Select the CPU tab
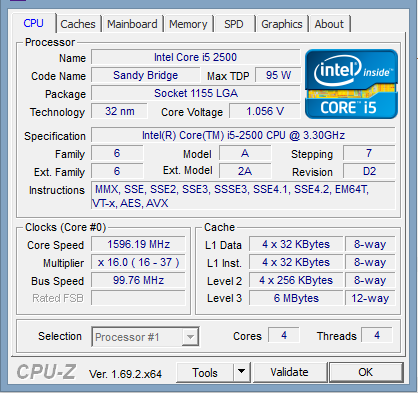The height and width of the screenshot is (393, 418). click(34, 23)
